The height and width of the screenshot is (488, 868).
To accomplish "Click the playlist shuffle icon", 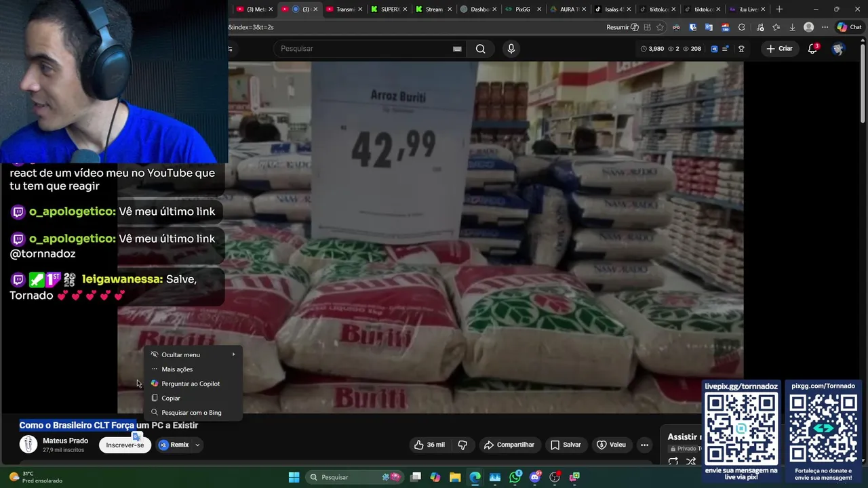I will [x=691, y=462].
